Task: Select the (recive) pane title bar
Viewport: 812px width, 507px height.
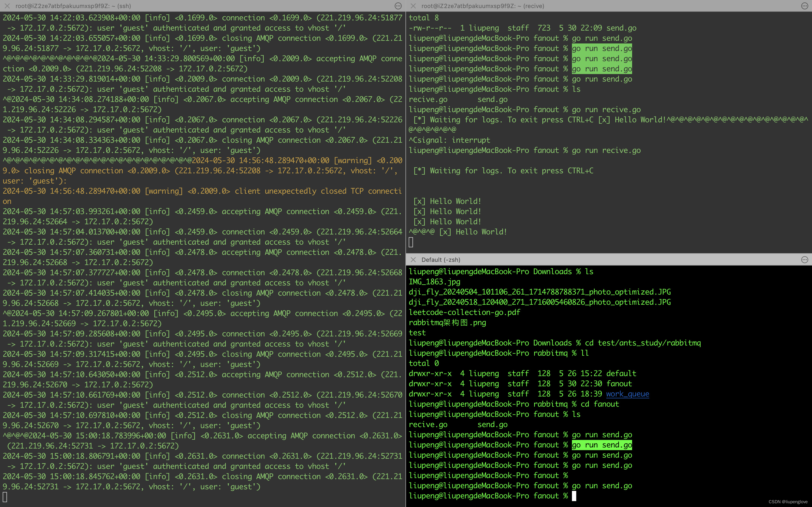Action: pyautogui.click(x=483, y=6)
